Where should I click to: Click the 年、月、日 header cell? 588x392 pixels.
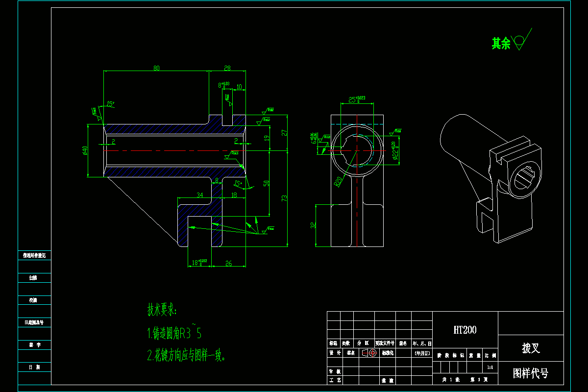tap(422, 343)
